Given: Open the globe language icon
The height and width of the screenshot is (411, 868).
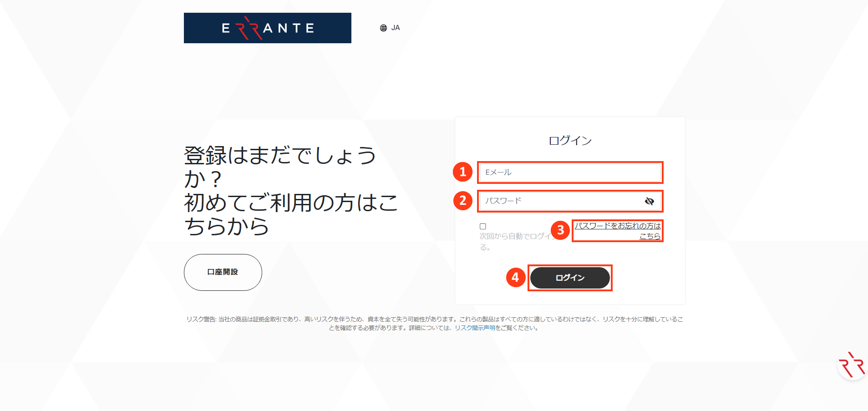Looking at the screenshot, I should [x=384, y=27].
